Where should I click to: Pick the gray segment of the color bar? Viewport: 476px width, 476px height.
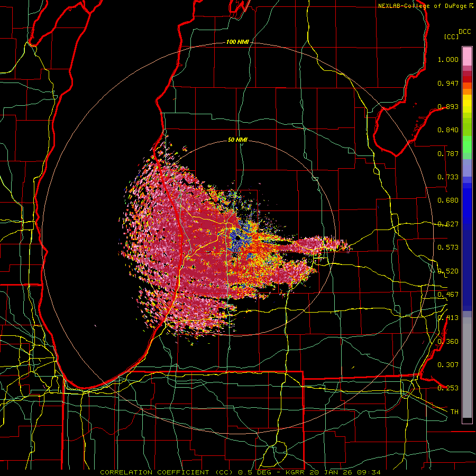click(x=467, y=368)
